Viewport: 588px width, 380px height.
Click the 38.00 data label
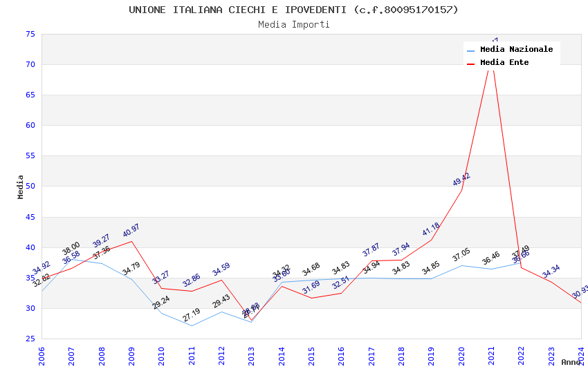click(71, 249)
